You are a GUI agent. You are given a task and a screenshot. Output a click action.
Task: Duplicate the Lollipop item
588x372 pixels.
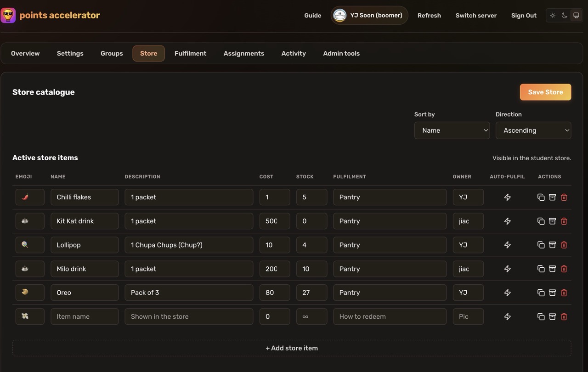pos(541,245)
